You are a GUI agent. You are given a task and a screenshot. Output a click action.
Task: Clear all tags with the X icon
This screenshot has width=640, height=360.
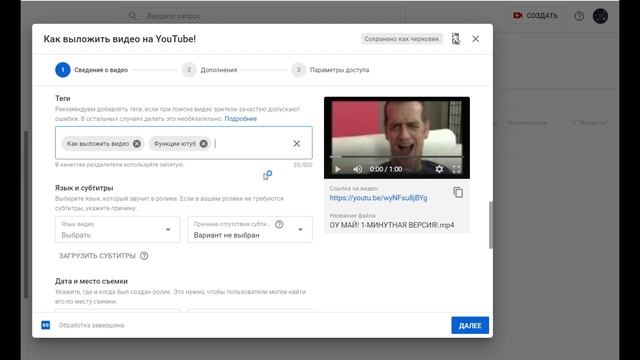click(297, 143)
